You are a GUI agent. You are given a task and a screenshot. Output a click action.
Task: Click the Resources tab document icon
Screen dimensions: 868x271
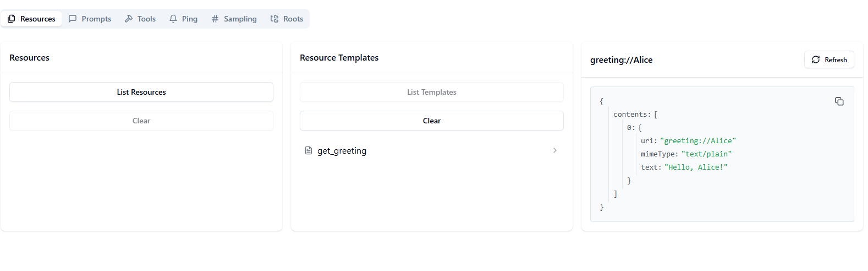(12, 19)
